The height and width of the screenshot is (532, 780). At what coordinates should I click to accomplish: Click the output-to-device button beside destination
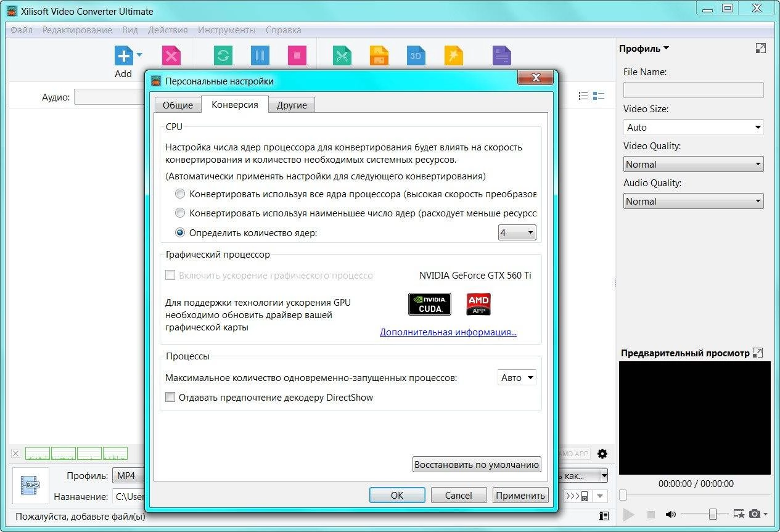[578, 496]
